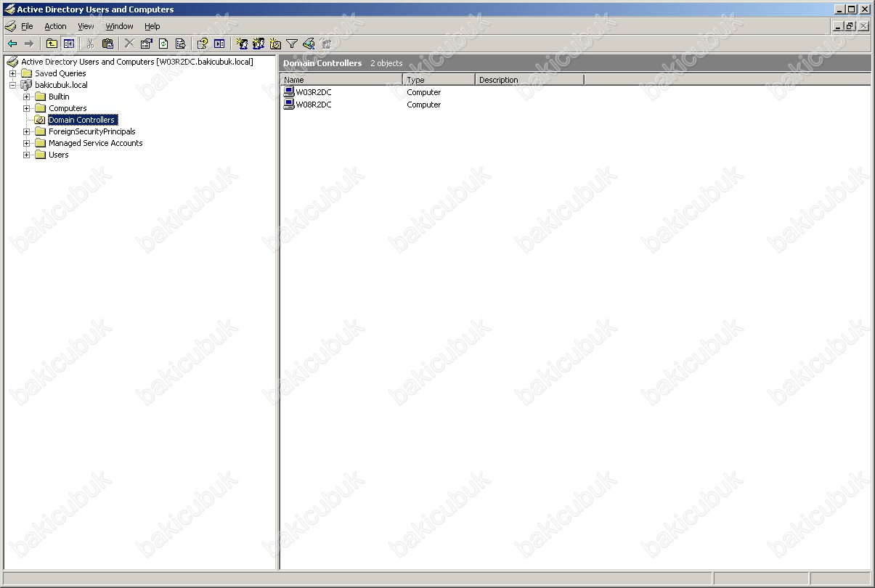Expand the Computers container

point(26,108)
